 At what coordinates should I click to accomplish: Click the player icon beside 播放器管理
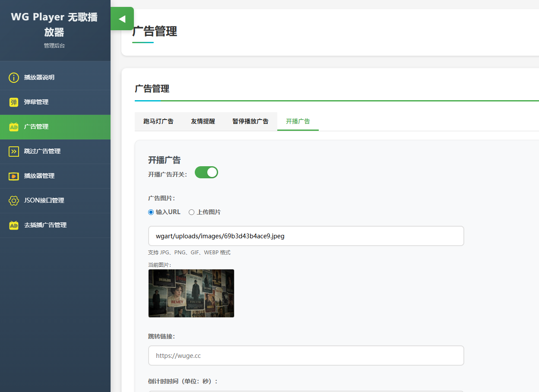pyautogui.click(x=14, y=176)
